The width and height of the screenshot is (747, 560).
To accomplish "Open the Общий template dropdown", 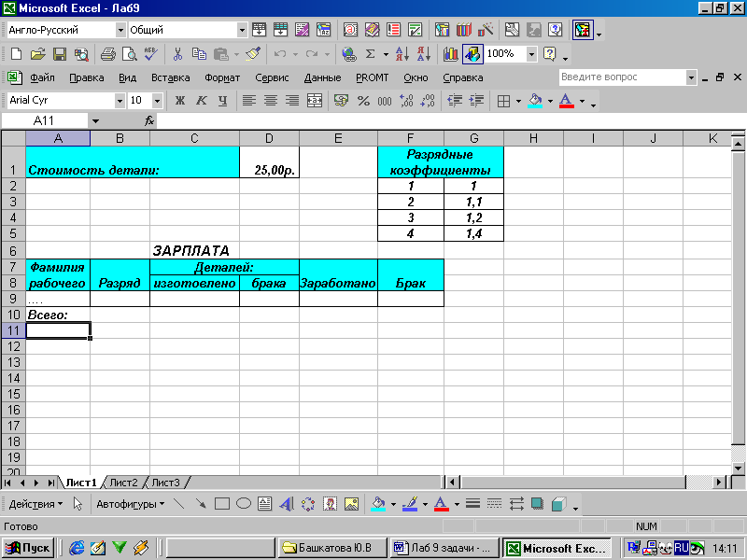I will [x=243, y=30].
